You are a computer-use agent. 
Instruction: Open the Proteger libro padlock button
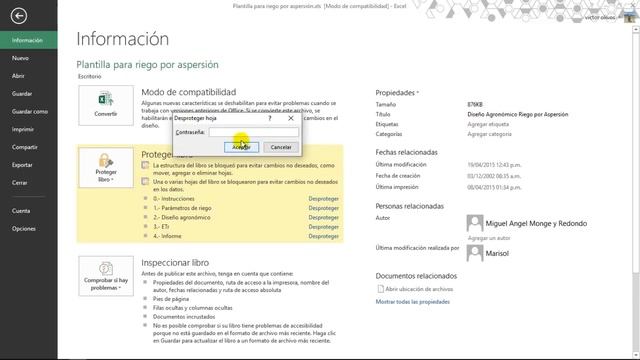tap(106, 168)
